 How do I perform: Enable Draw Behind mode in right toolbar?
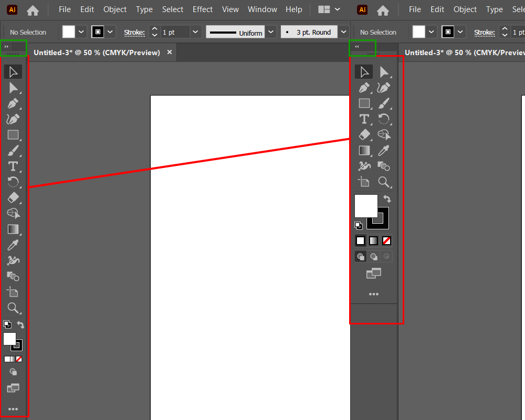point(374,257)
